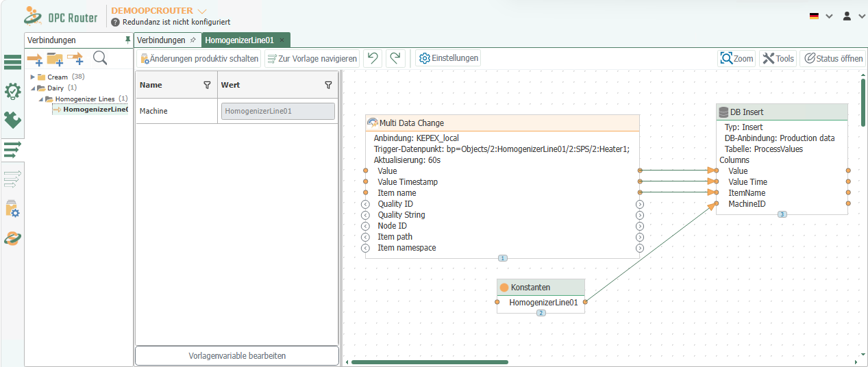
Task: Click the pin icon on the Verbindungen tab
Action: [x=193, y=40]
